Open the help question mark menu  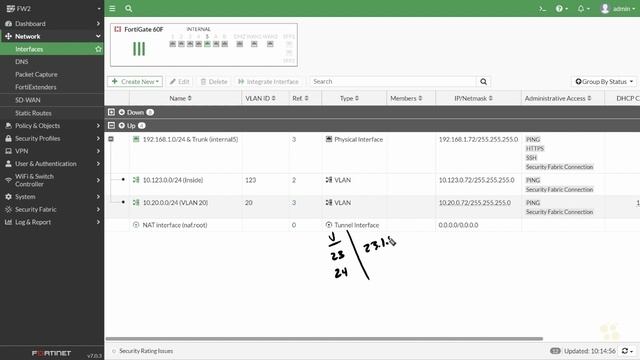click(562, 9)
